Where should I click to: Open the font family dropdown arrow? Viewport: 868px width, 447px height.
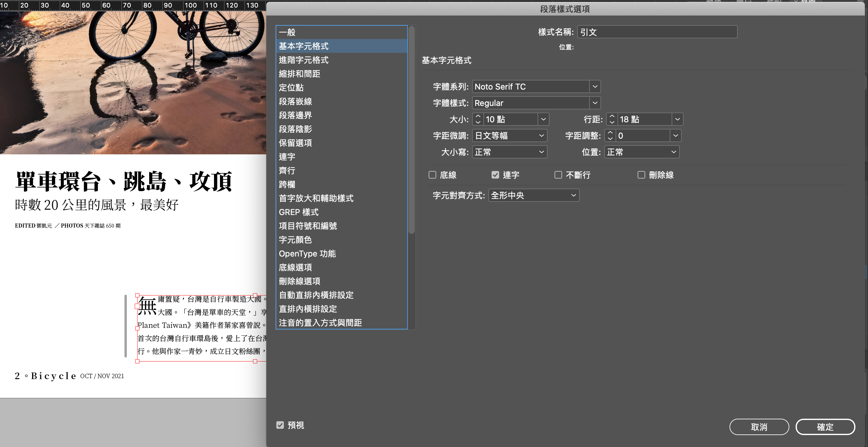point(595,86)
